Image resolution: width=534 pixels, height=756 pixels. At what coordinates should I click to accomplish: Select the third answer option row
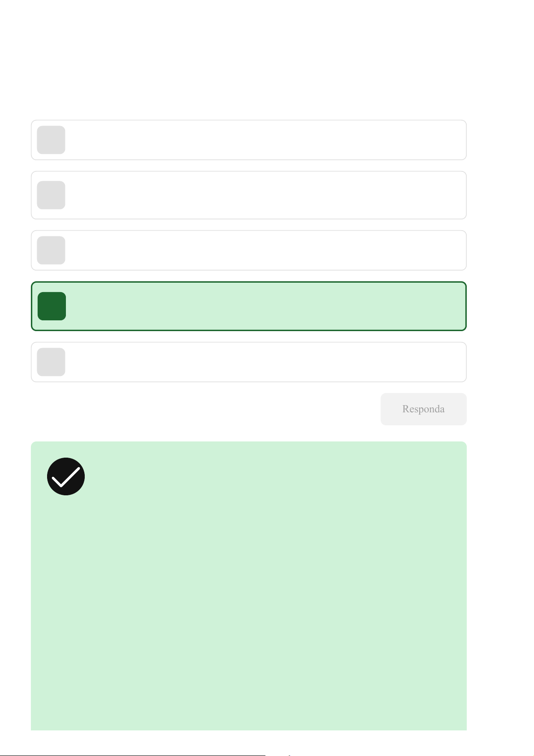point(265,250)
